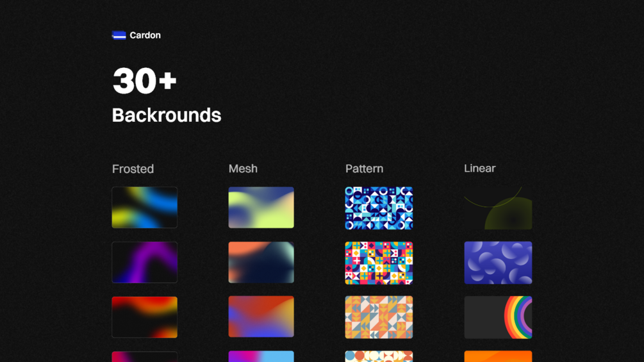The width and height of the screenshot is (644, 362).
Task: Open the dark navy and orange Mesh background
Action: tap(261, 262)
